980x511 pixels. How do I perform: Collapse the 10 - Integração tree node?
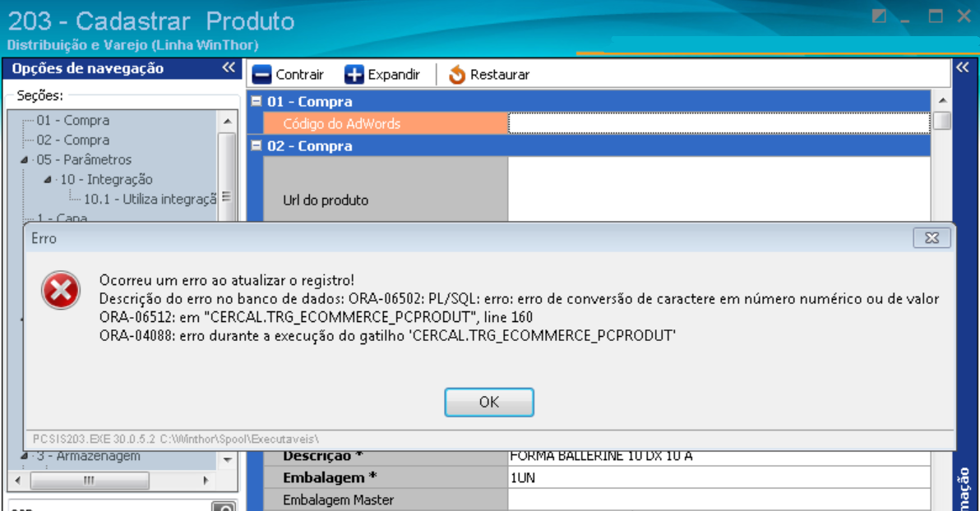49,180
